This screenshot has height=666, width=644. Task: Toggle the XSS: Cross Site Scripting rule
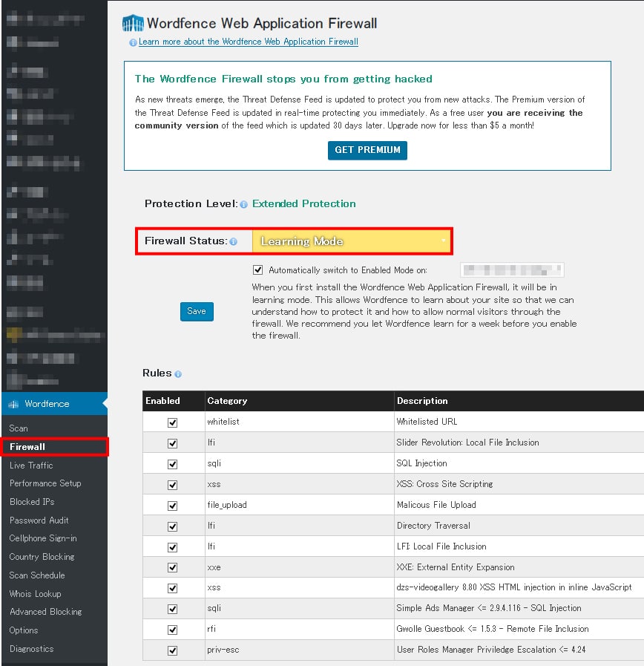pos(172,485)
